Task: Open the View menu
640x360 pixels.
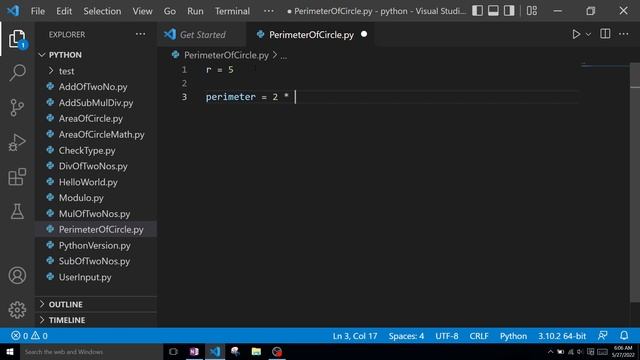Action: pos(142,11)
